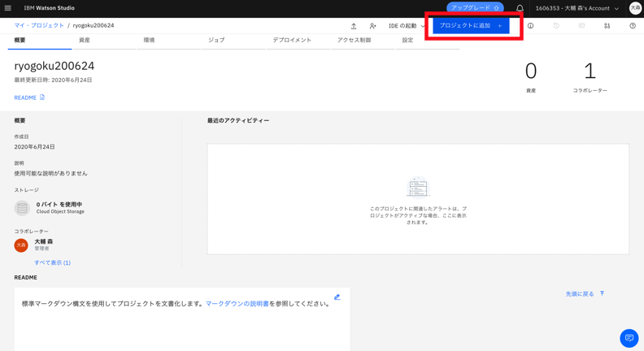The image size is (644, 351).
Task: Click the 0 資産 counter
Action: [531, 76]
